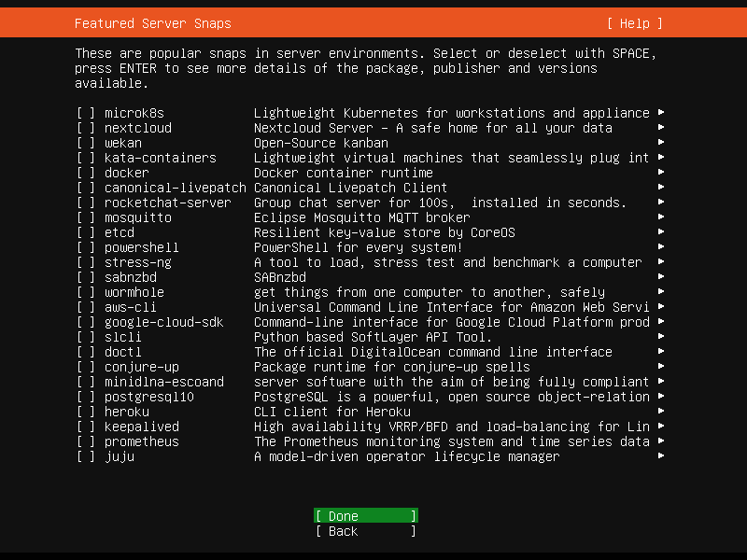Select the canonical-livepatch snap name
The height and width of the screenshot is (560, 747).
tap(175, 188)
